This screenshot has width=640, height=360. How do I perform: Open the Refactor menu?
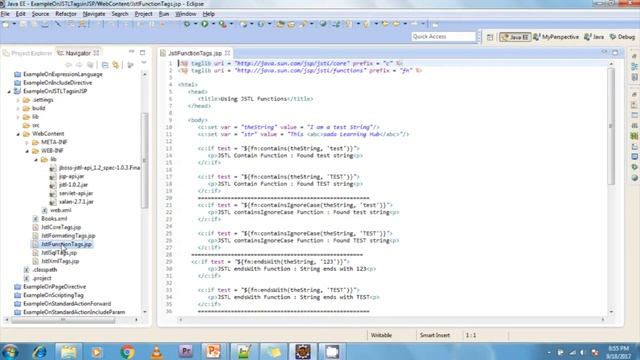click(x=66, y=14)
